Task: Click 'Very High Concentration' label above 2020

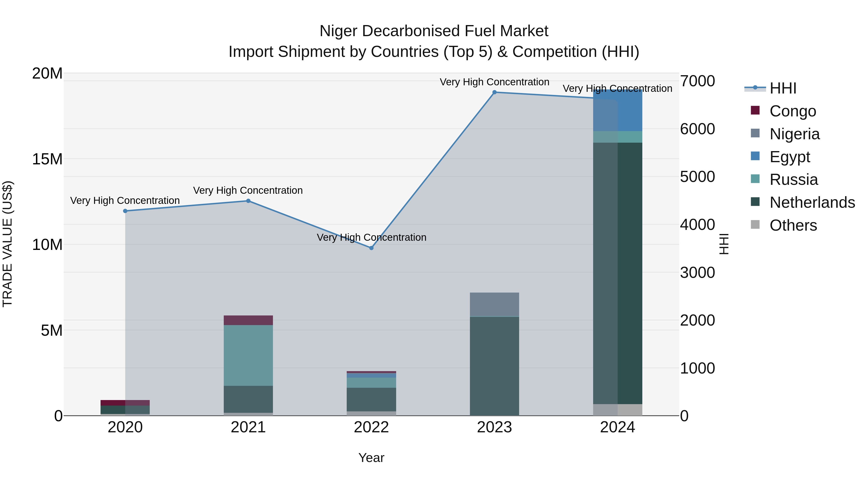Action: tap(125, 201)
